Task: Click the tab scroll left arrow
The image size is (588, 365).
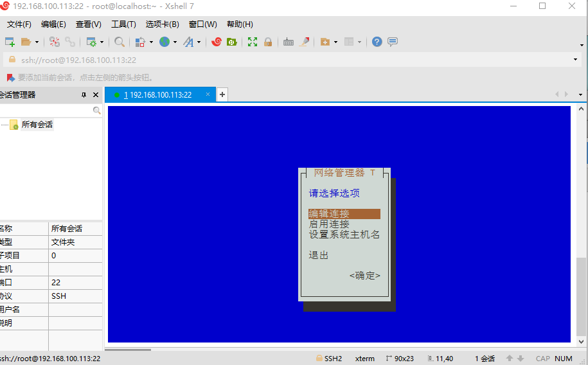Action: click(557, 94)
